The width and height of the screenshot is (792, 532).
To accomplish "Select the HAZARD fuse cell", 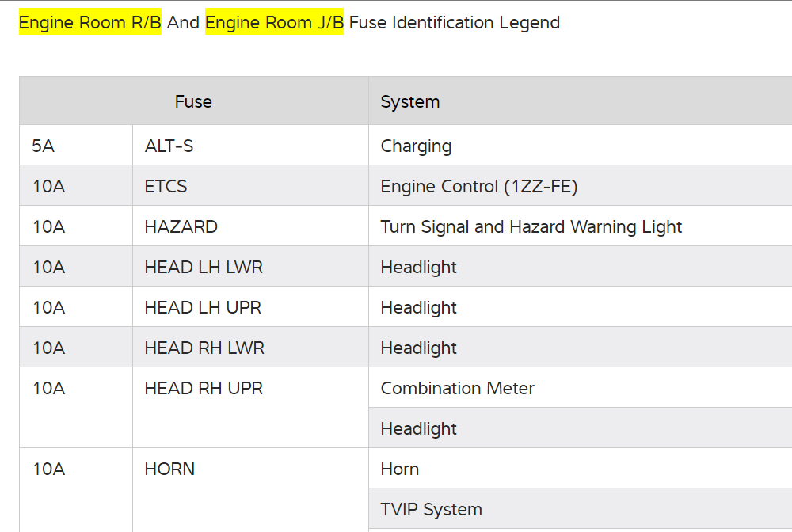I will (x=181, y=226).
